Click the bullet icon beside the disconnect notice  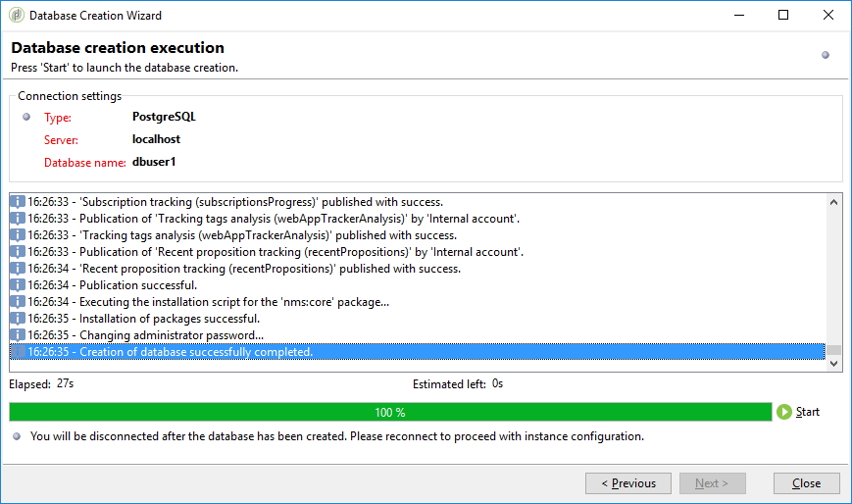17,436
